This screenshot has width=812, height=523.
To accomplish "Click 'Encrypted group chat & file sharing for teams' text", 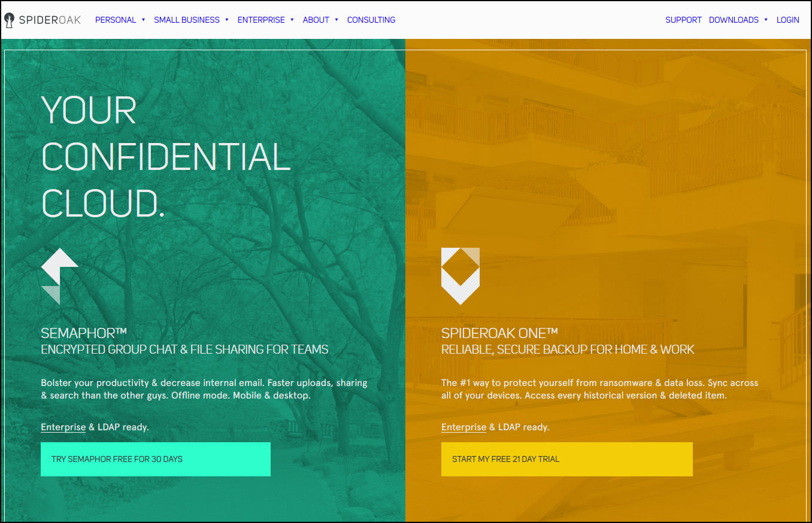I will [184, 349].
